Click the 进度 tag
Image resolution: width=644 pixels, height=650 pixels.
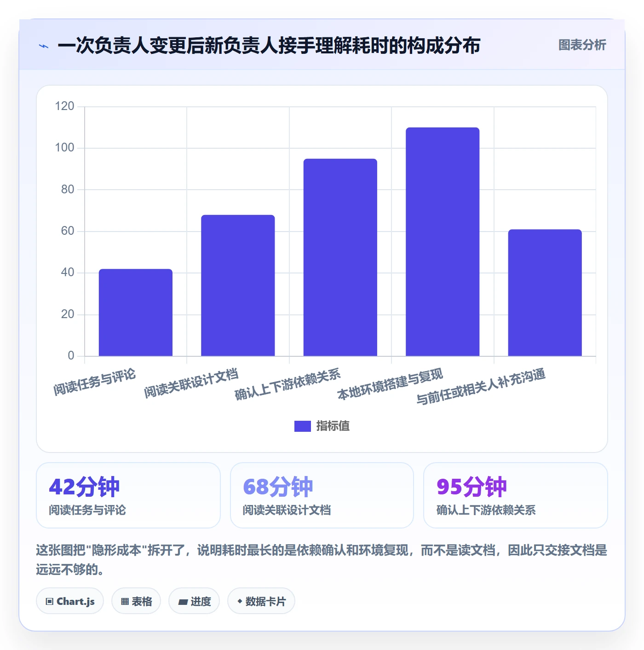pyautogui.click(x=194, y=601)
